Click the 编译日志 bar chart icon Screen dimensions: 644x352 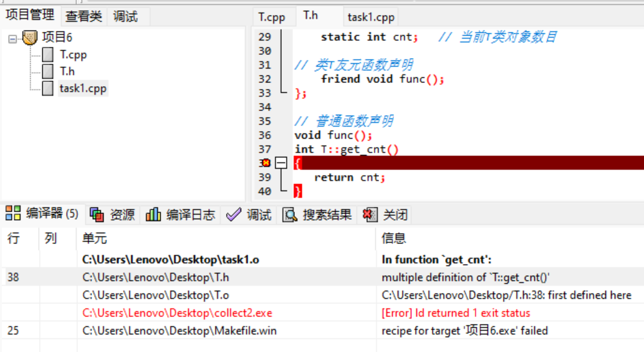click(x=153, y=214)
